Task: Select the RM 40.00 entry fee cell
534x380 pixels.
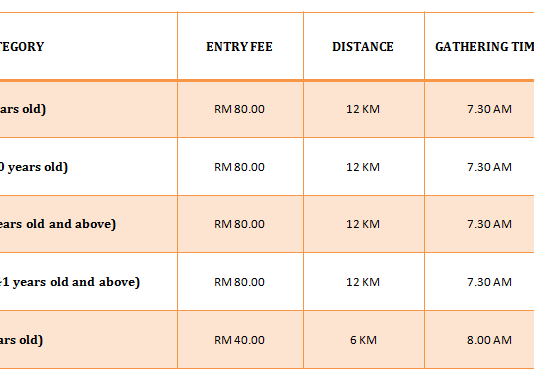Action: 240,340
